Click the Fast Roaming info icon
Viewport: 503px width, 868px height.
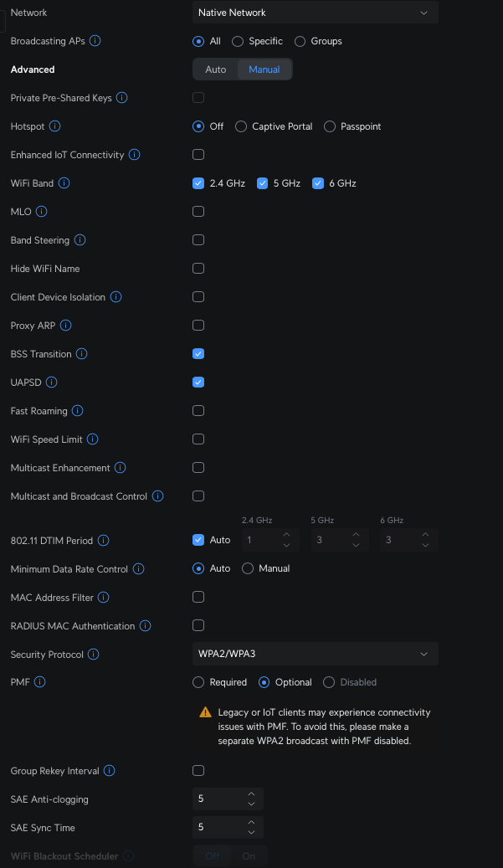(78, 411)
